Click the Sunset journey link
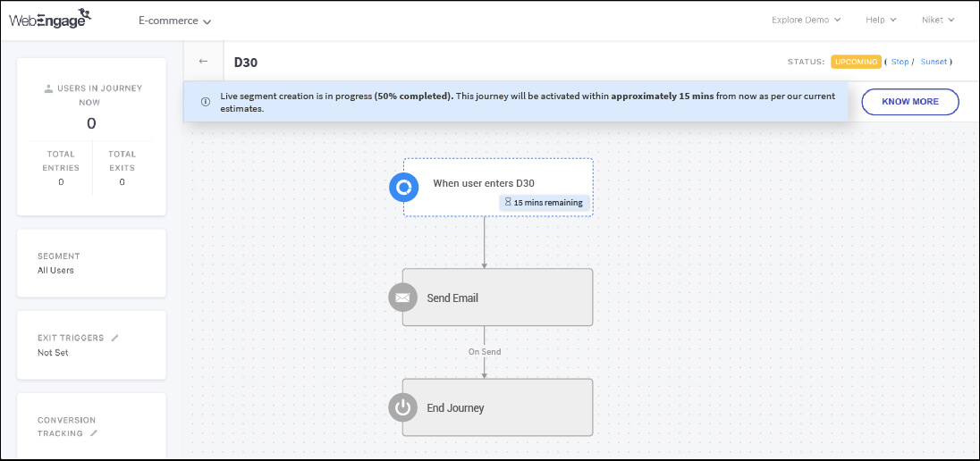 pyautogui.click(x=934, y=62)
